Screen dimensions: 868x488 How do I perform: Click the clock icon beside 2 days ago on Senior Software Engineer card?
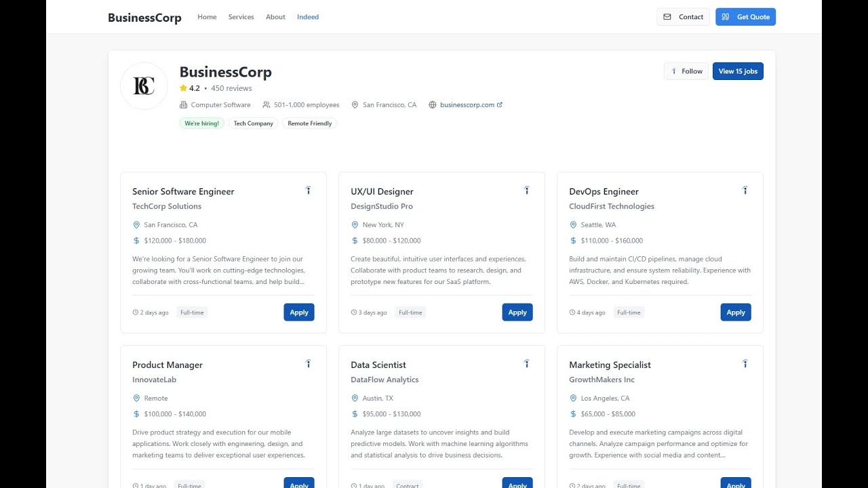pyautogui.click(x=136, y=312)
